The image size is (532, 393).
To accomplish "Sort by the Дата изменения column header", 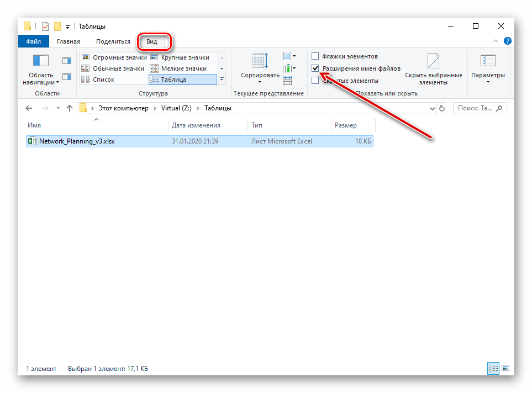I will coord(208,125).
